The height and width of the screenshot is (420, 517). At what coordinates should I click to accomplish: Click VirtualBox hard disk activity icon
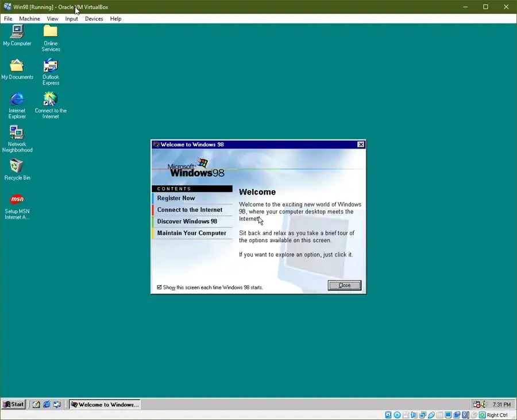pos(388,415)
